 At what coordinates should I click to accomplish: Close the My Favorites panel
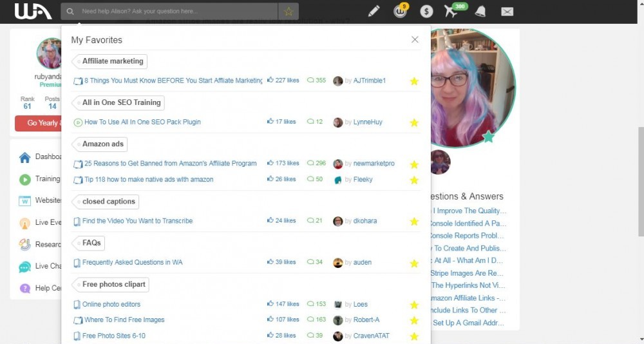point(415,39)
